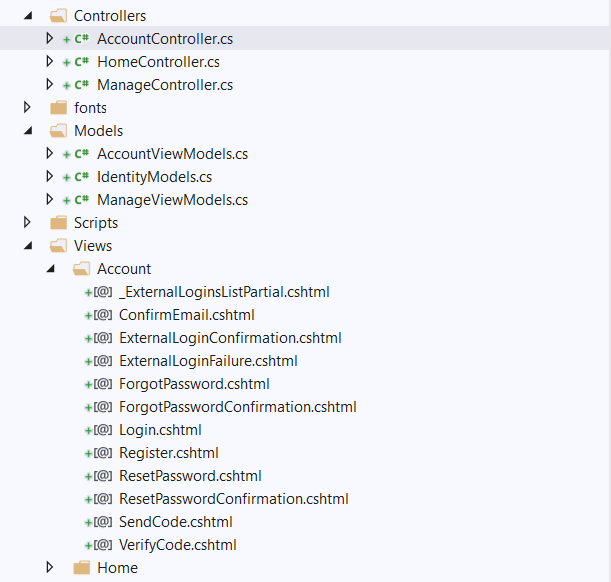This screenshot has height=582, width=611.
Task: Select the Models folder label
Action: [x=98, y=131]
